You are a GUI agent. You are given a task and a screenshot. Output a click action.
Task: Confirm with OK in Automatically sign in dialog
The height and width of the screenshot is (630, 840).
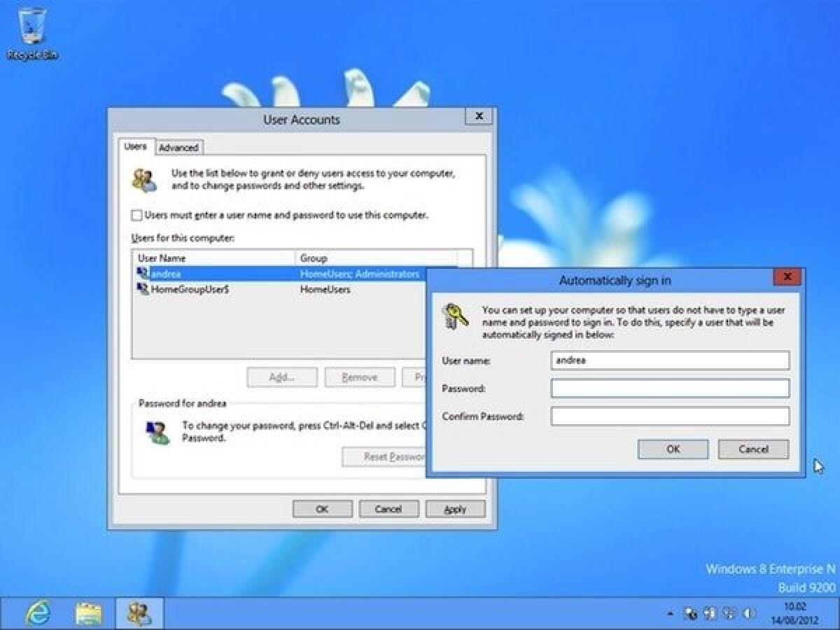[x=672, y=449]
